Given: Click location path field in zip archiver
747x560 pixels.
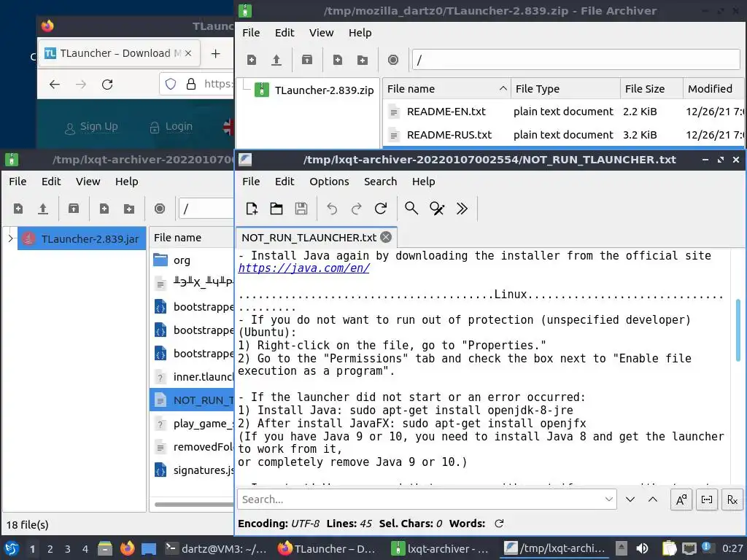Looking at the screenshot, I should point(576,60).
